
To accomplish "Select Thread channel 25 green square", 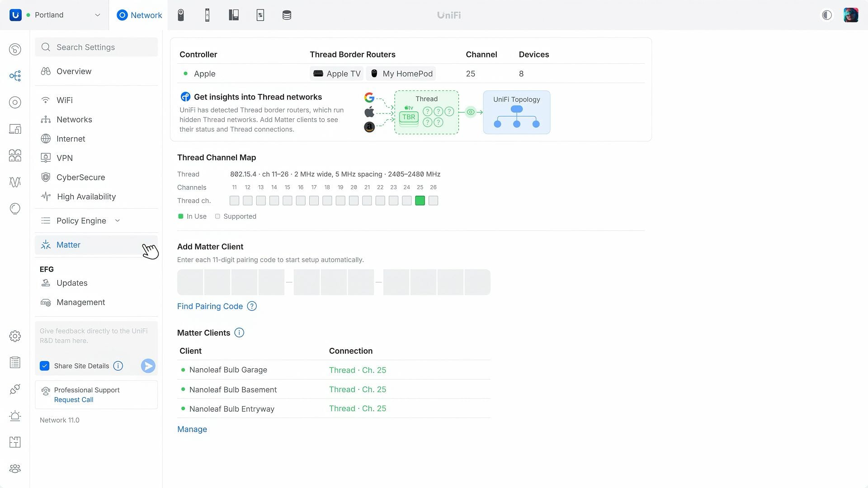I will 420,201.
